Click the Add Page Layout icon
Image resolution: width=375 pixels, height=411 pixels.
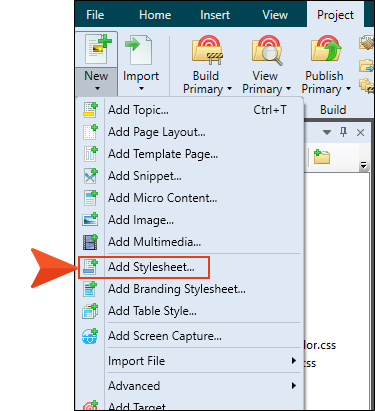tap(90, 132)
